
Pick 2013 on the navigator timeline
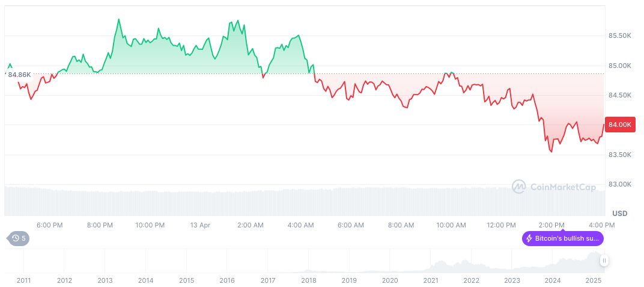(x=105, y=280)
